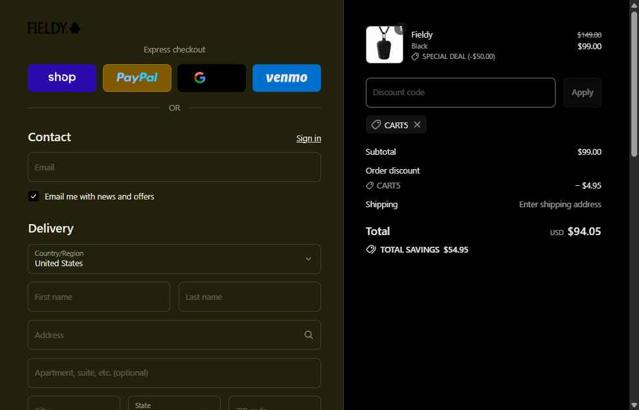Screen dimensions: 639x410
Task: Check out using Venmo button
Action: pyautogui.click(x=286, y=77)
